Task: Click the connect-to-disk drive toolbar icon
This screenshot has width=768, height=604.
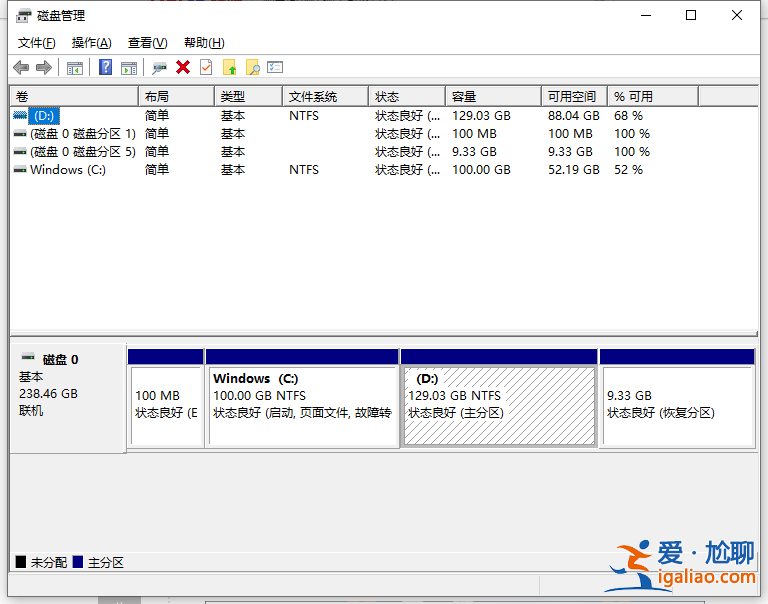Action: pyautogui.click(x=159, y=67)
